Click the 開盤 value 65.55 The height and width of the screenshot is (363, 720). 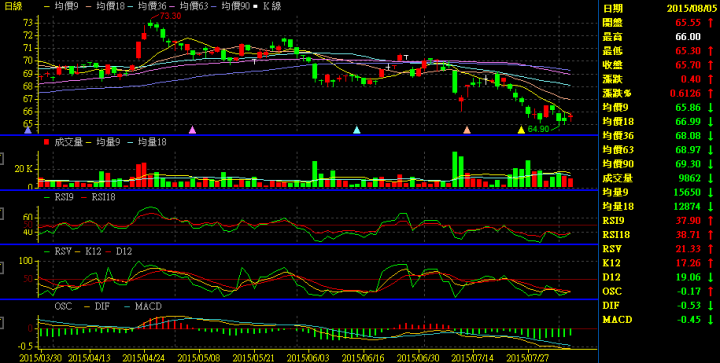pyautogui.click(x=688, y=22)
